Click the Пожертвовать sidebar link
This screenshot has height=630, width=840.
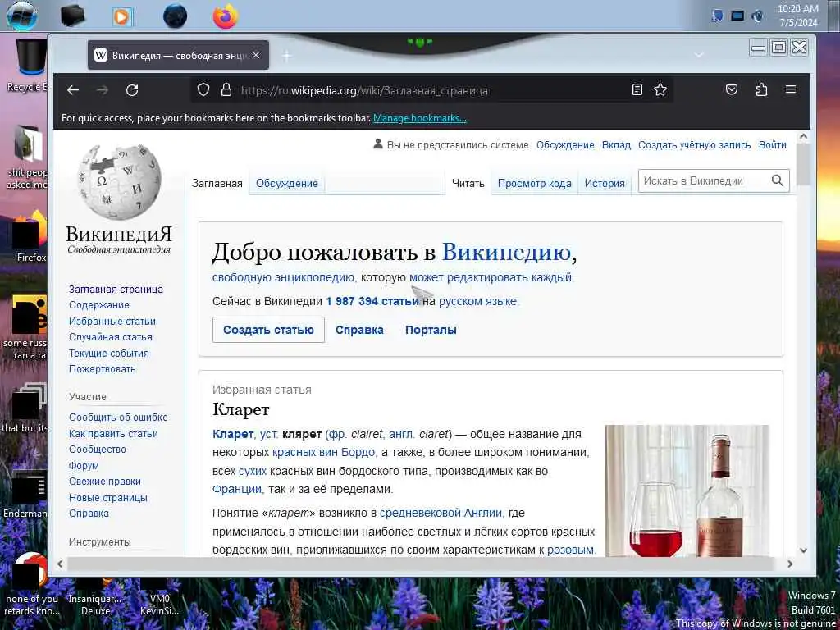[x=102, y=368]
